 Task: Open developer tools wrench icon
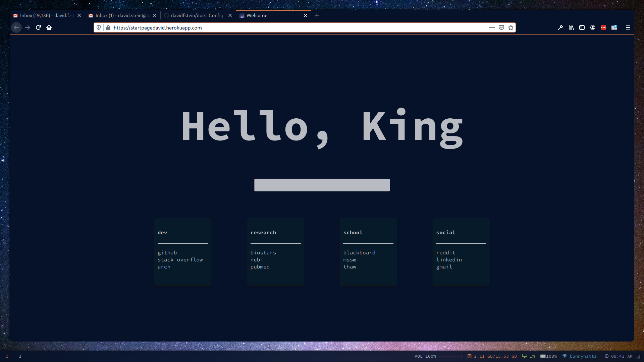pyautogui.click(x=560, y=27)
